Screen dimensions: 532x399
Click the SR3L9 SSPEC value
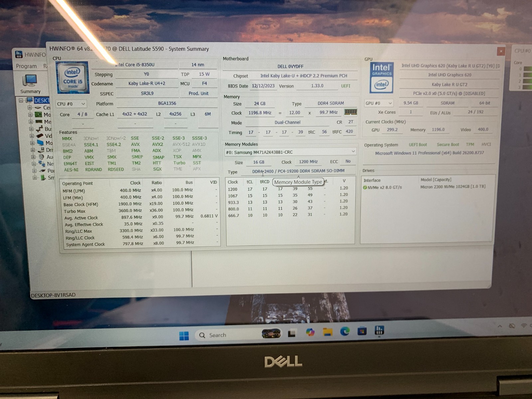(x=147, y=93)
